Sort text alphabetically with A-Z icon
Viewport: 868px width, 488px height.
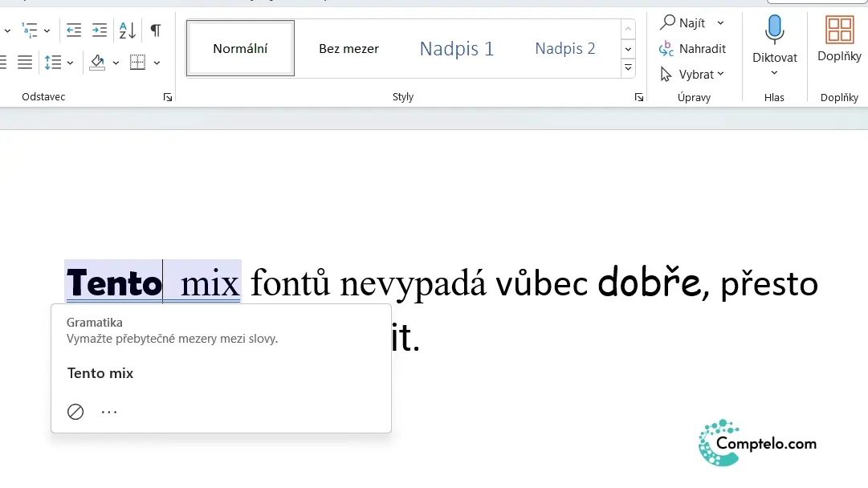tap(128, 31)
